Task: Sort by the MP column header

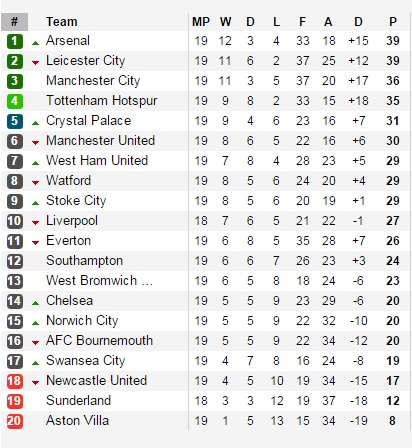Action: click(201, 22)
